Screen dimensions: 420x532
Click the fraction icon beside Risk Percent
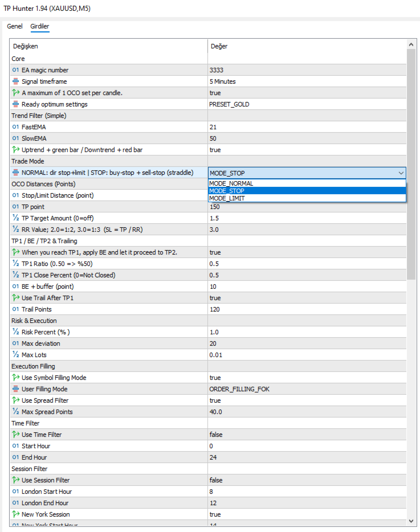(15, 332)
